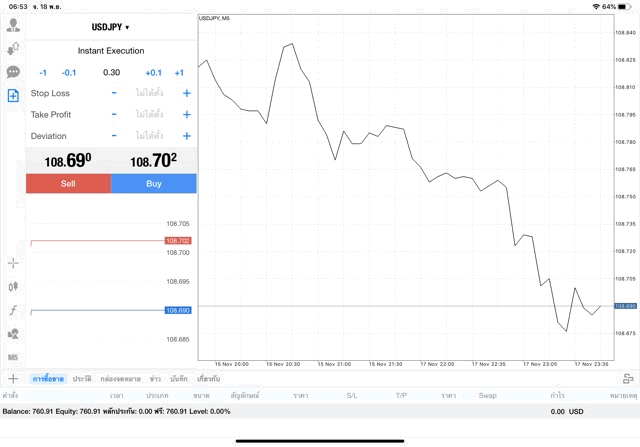The height and width of the screenshot is (447, 640).
Task: Increase Deviation with plus
Action: tap(186, 136)
